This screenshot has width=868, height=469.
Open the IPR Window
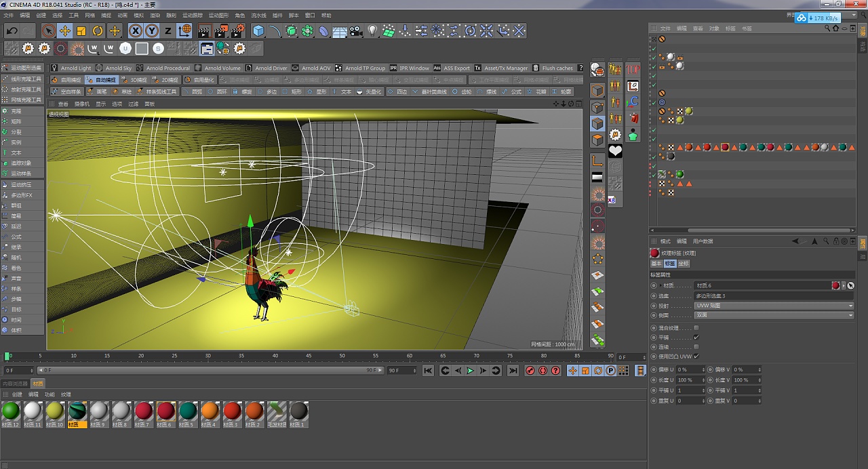[410, 68]
